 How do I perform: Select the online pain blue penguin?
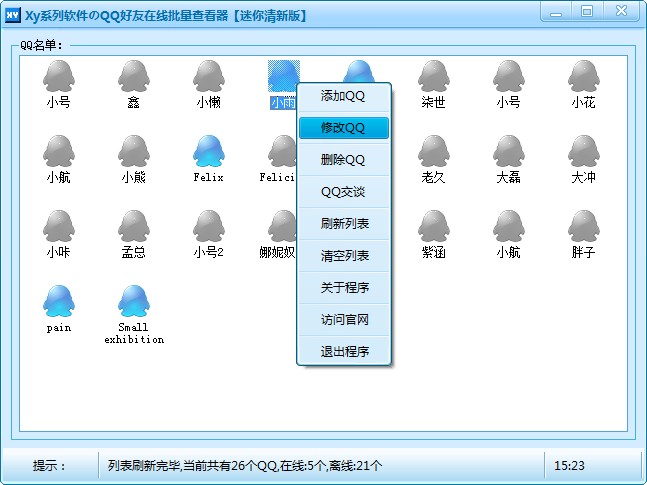tap(59, 301)
